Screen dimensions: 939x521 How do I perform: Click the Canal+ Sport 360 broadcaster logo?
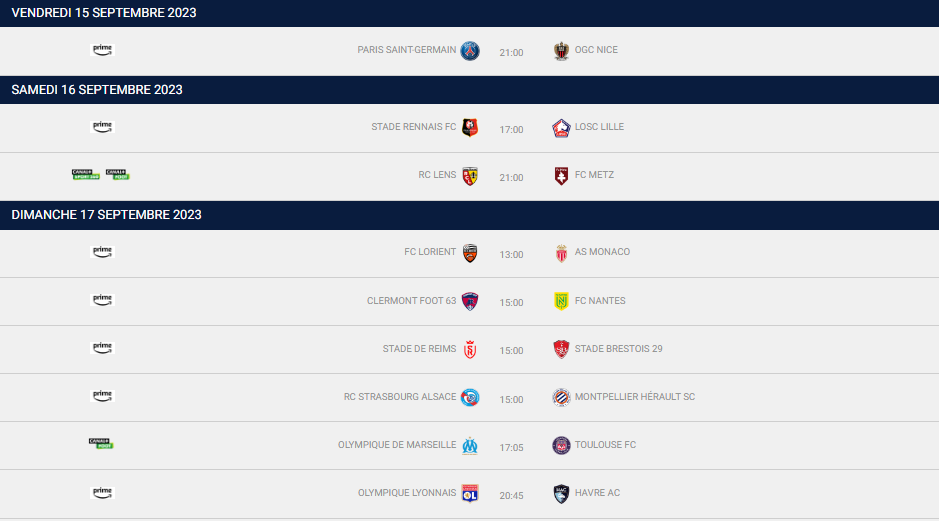coord(86,174)
